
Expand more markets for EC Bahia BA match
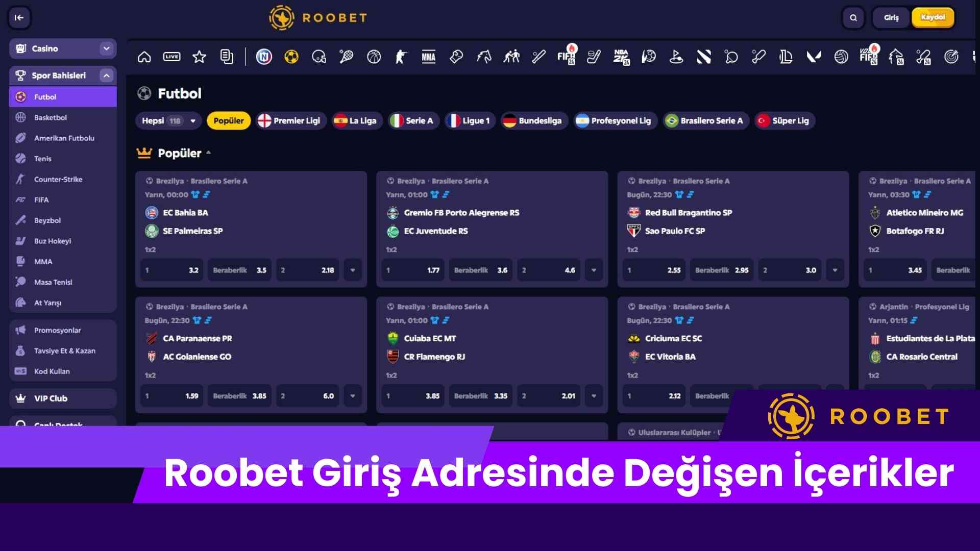coord(353,270)
